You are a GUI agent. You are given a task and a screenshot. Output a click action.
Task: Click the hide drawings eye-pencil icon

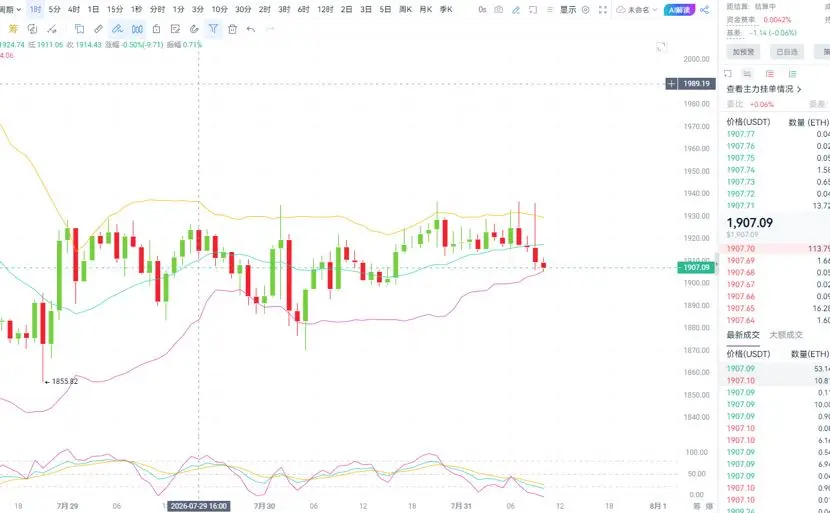coord(194,29)
